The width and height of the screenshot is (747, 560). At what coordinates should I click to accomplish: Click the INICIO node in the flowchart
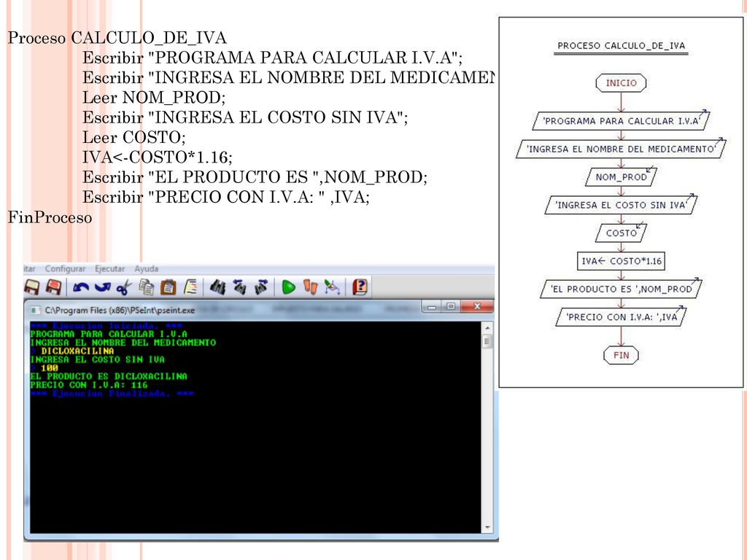pyautogui.click(x=622, y=83)
